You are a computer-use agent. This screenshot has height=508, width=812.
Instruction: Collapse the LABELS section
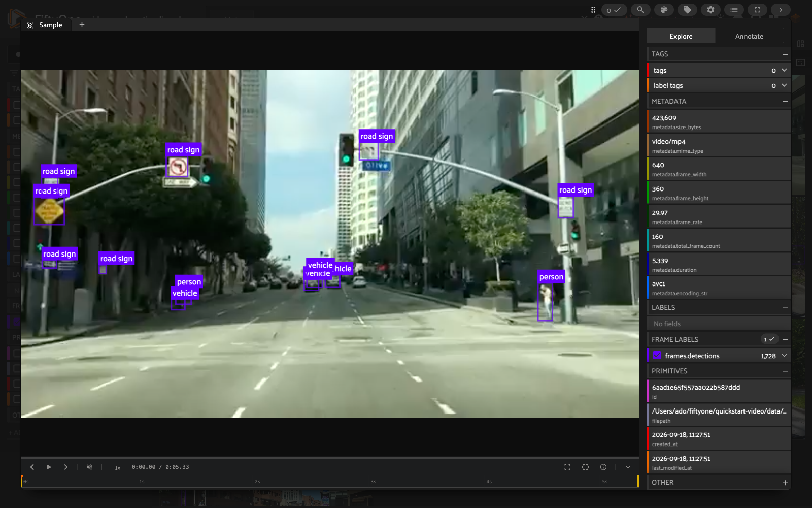(x=785, y=307)
